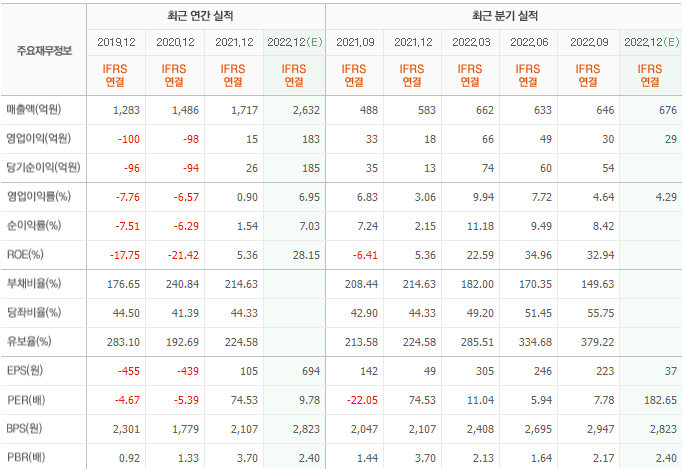Image resolution: width=686 pixels, height=469 pixels.
Task: Click operating profit estimate 183
Action: [x=311, y=139]
